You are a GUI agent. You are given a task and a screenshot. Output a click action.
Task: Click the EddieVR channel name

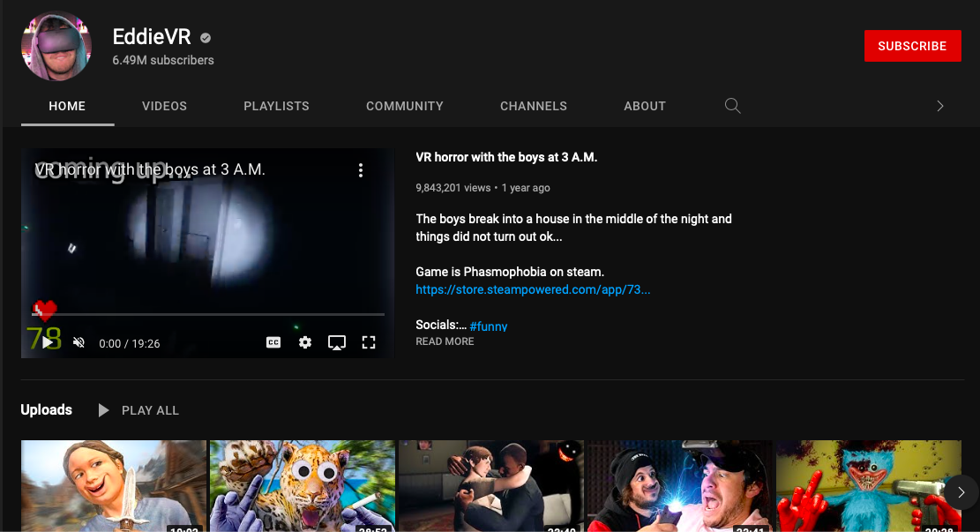(x=151, y=37)
